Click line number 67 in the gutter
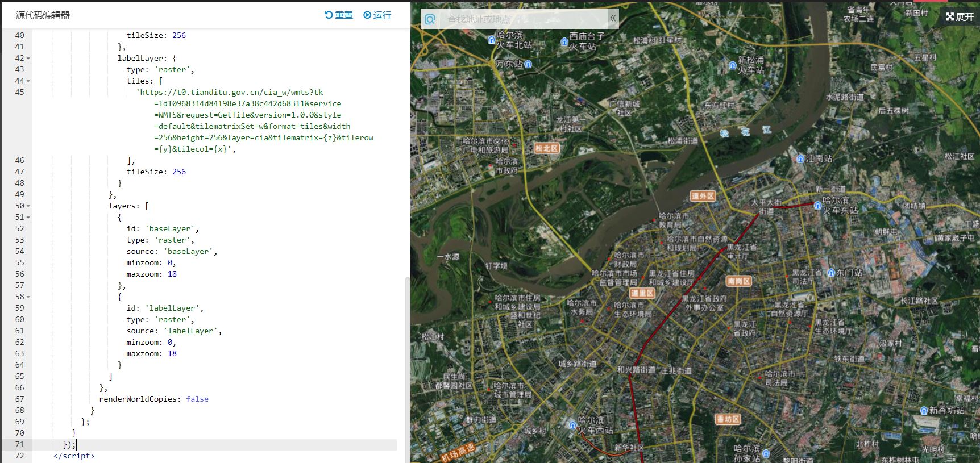Screen dimensions: 980x463 [x=20, y=399]
